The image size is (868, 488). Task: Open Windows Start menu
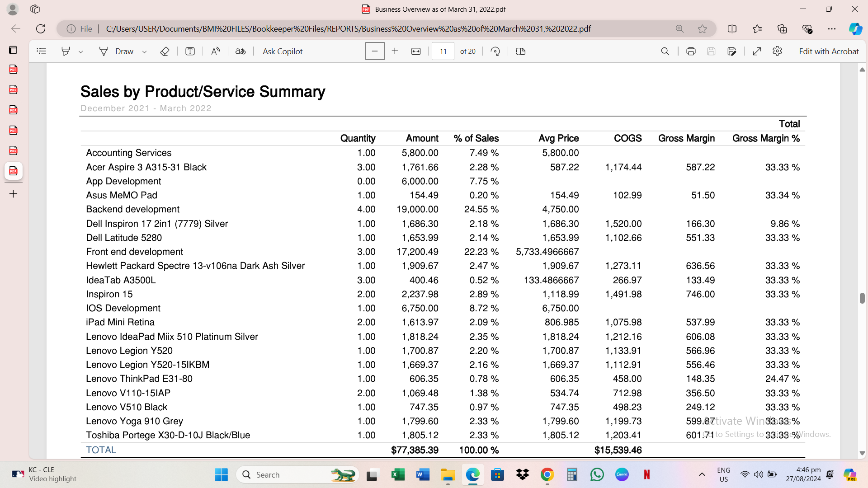[221, 474]
